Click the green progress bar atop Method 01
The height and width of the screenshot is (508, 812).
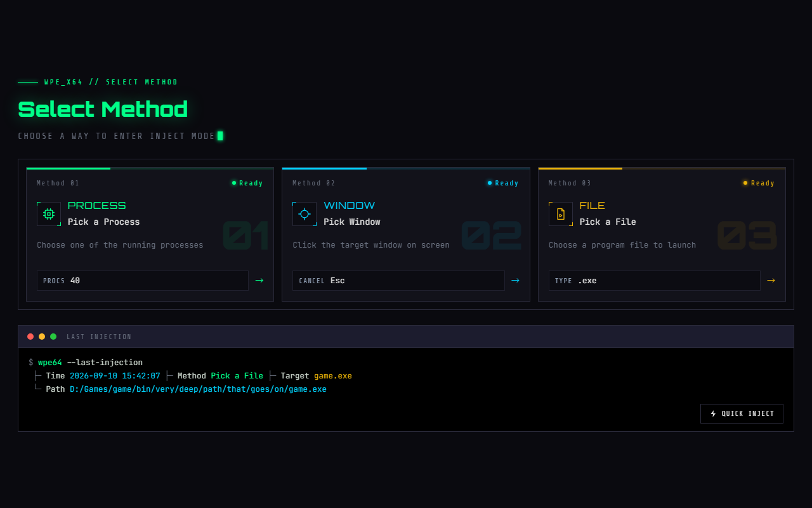[x=69, y=168]
